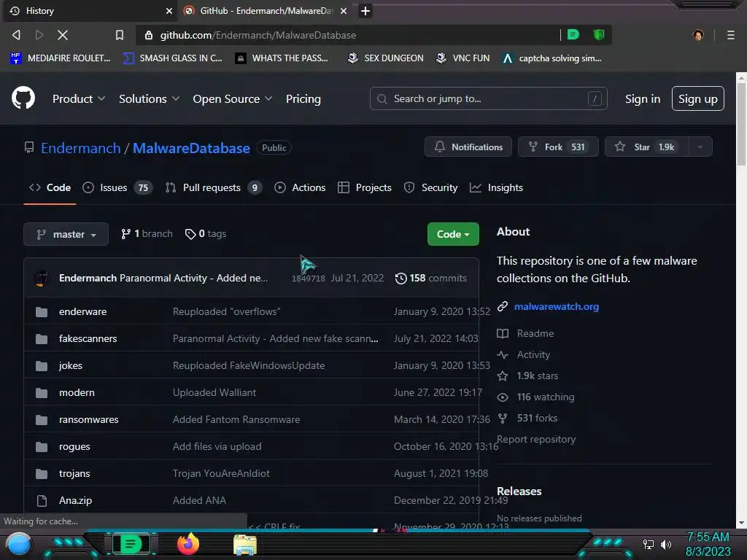The image size is (747, 560).
Task: Open File Explorer from the taskbar
Action: 245,545
